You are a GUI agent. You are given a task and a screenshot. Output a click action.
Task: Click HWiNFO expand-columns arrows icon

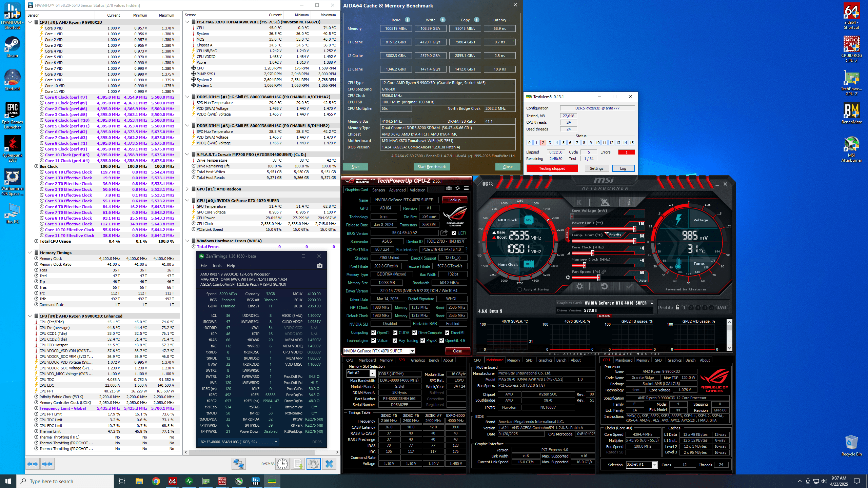click(x=33, y=464)
